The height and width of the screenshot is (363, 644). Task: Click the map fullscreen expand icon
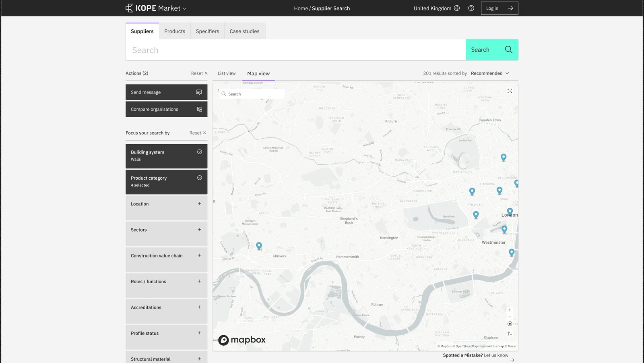pyautogui.click(x=510, y=91)
